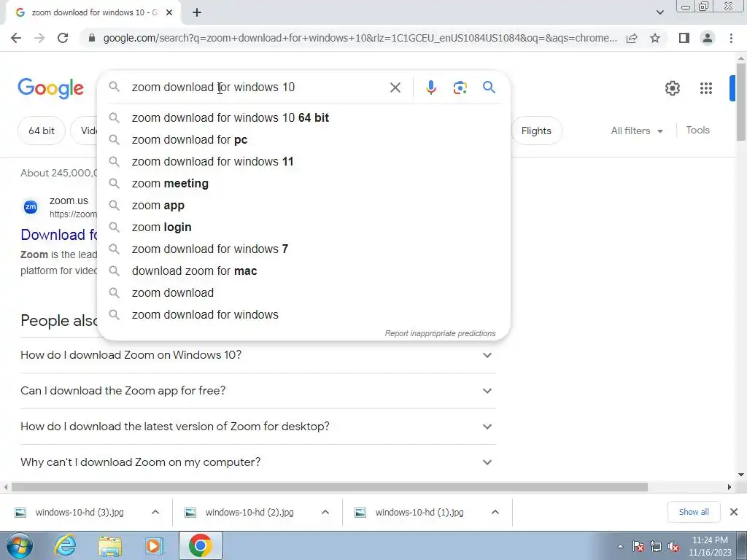Click the Action Center flag tray icon
This screenshot has width=747, height=560.
638,547
